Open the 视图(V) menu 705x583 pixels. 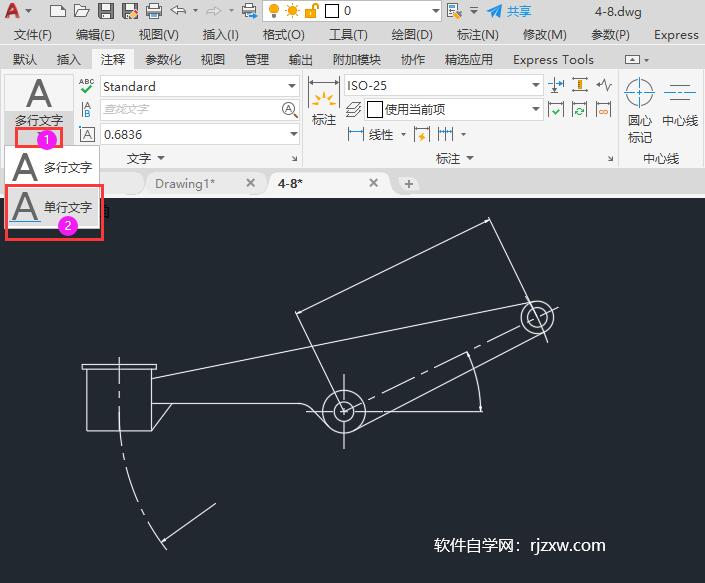pyautogui.click(x=158, y=35)
